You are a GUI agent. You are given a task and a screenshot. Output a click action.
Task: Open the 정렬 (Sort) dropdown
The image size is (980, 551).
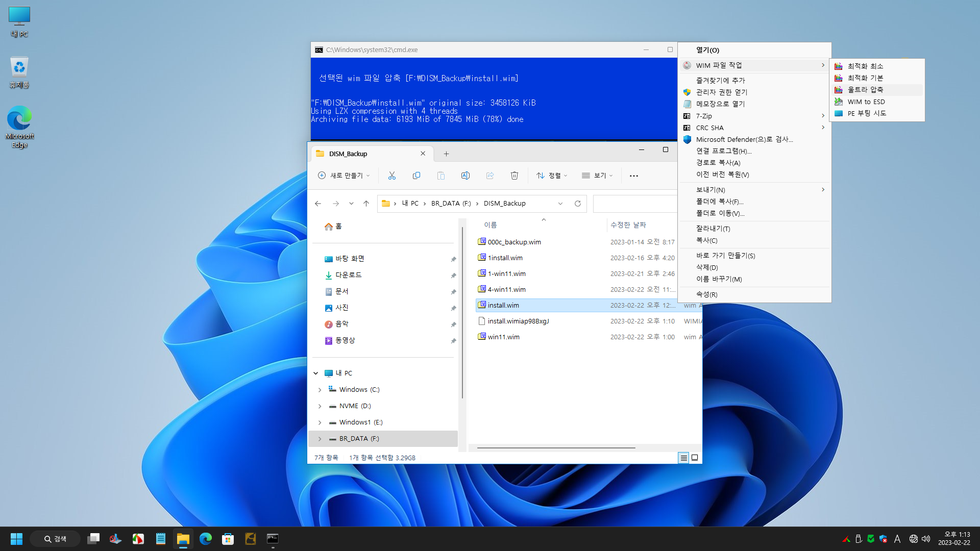pos(552,176)
